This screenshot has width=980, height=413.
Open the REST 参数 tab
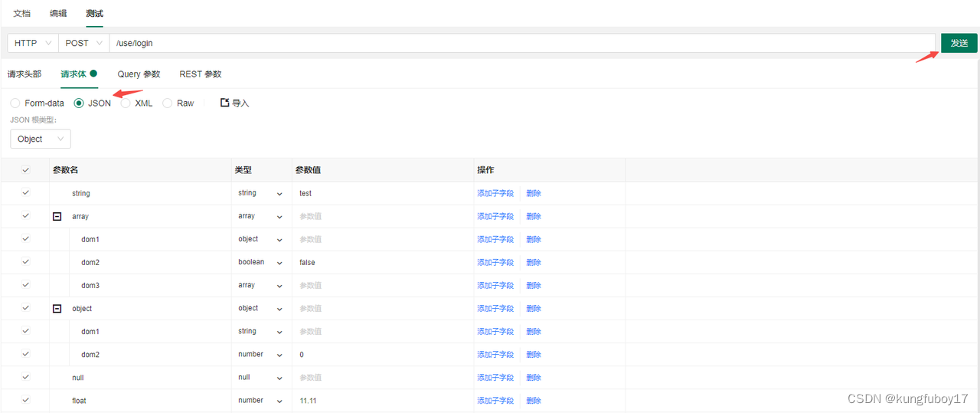point(201,74)
